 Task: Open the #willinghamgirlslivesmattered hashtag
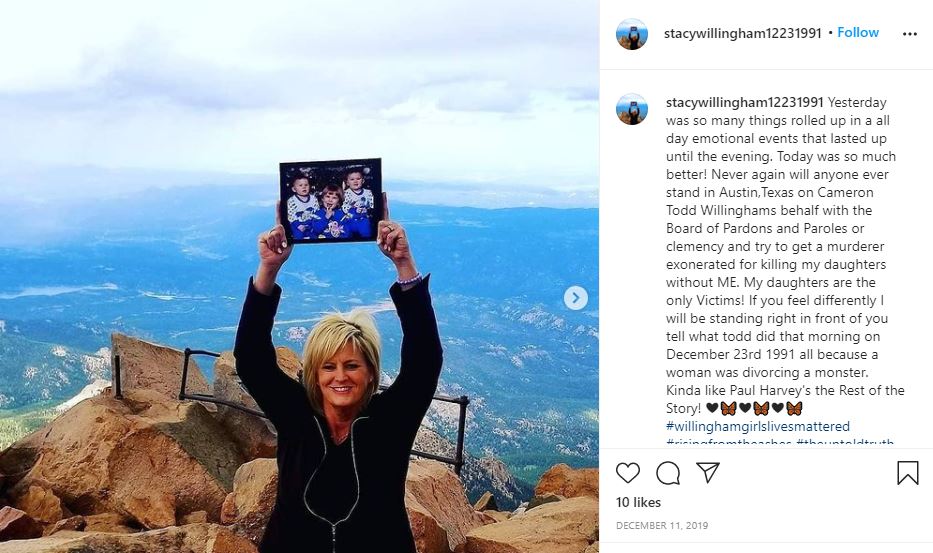(758, 426)
